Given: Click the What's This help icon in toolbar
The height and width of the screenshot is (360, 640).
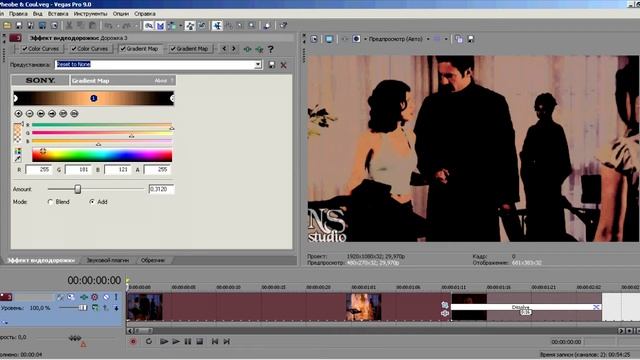Looking at the screenshot, I should click(x=283, y=26).
